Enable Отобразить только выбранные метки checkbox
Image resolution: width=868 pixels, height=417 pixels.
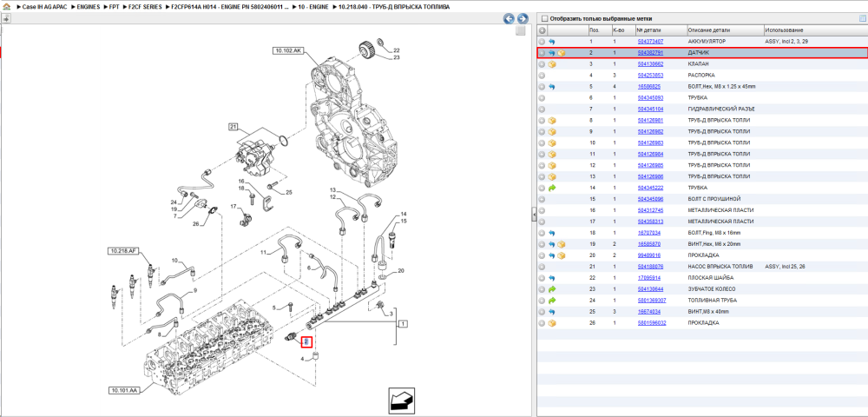[544, 18]
